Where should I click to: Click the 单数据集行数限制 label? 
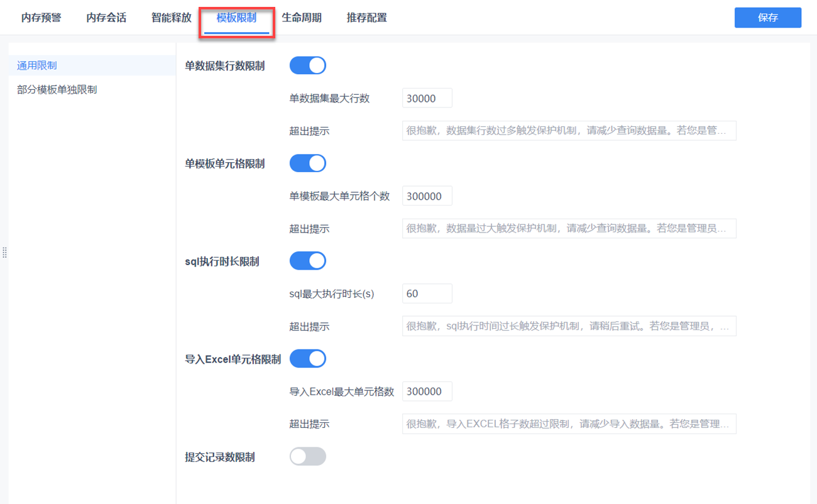tap(225, 66)
